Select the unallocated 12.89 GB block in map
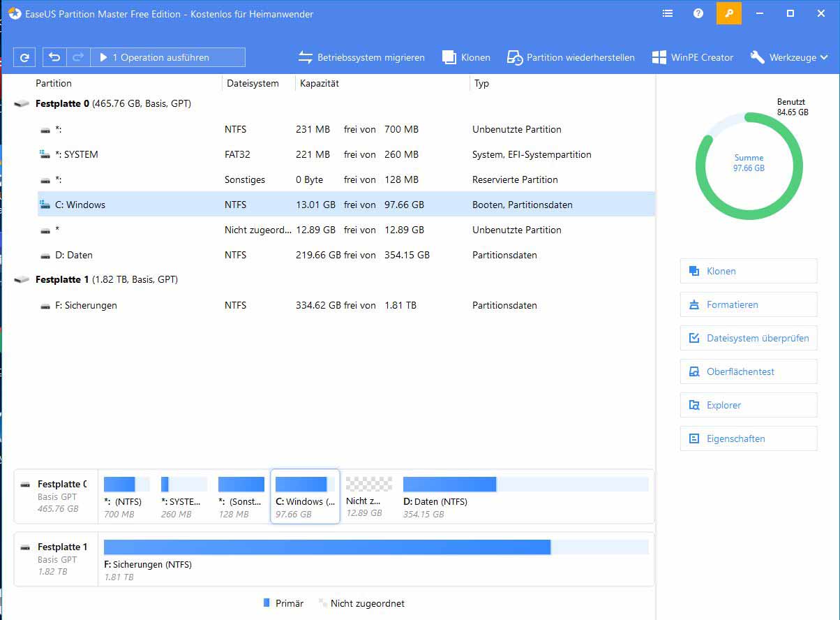Screen dimensions: 840x620 click(369, 496)
